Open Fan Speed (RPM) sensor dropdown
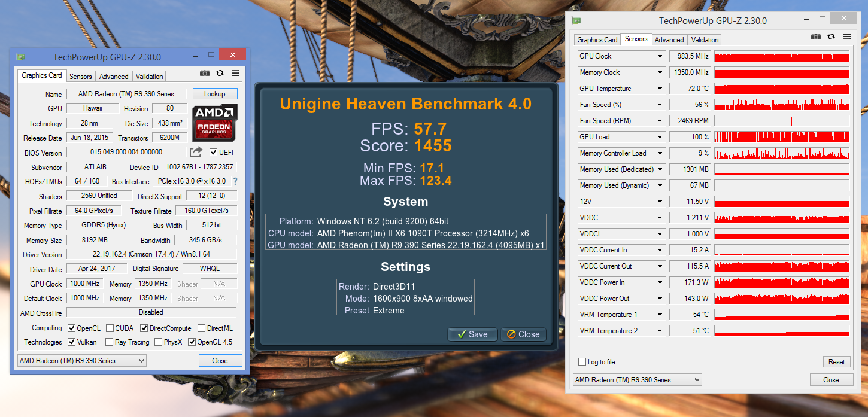The image size is (868, 417). (x=660, y=121)
